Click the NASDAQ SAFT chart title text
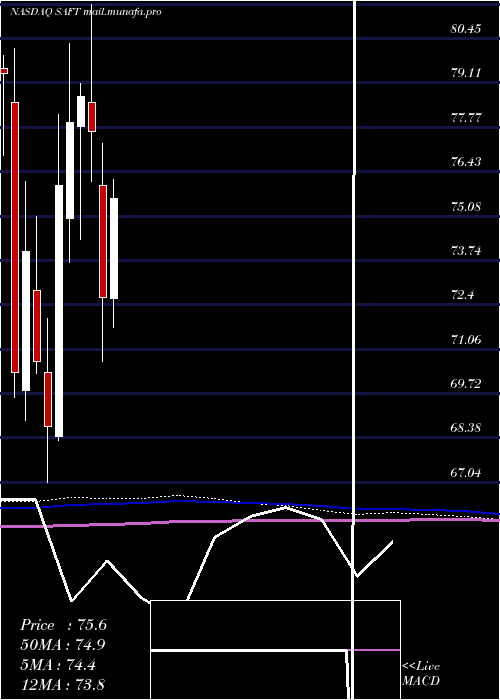Screen dimensions: 500x700 pyautogui.click(x=85, y=12)
